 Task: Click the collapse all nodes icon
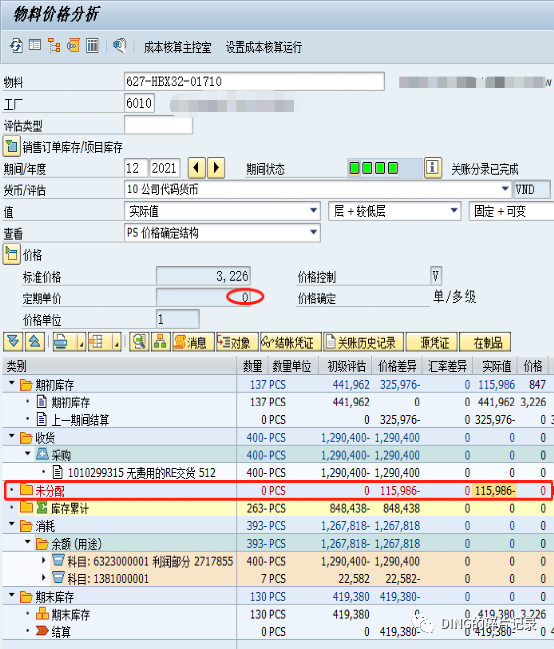point(34,342)
